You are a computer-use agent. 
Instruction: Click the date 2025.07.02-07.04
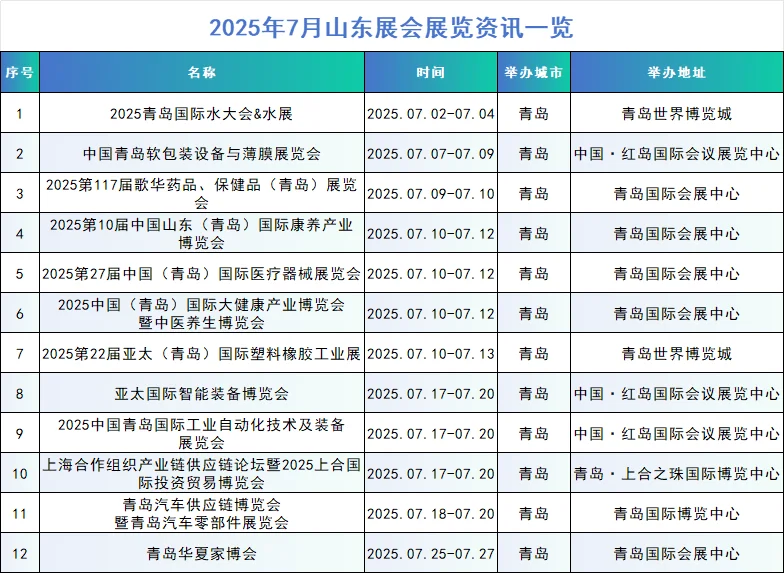(430, 114)
